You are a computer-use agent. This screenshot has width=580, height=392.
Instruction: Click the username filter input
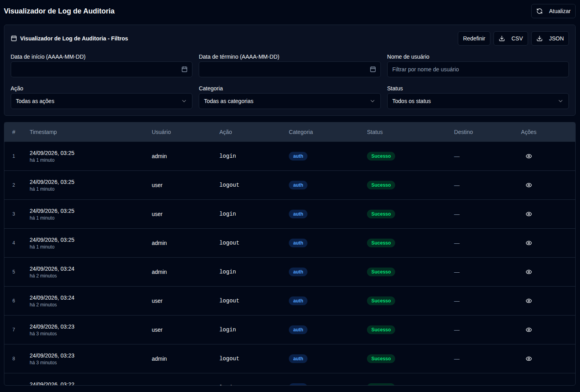pyautogui.click(x=478, y=69)
